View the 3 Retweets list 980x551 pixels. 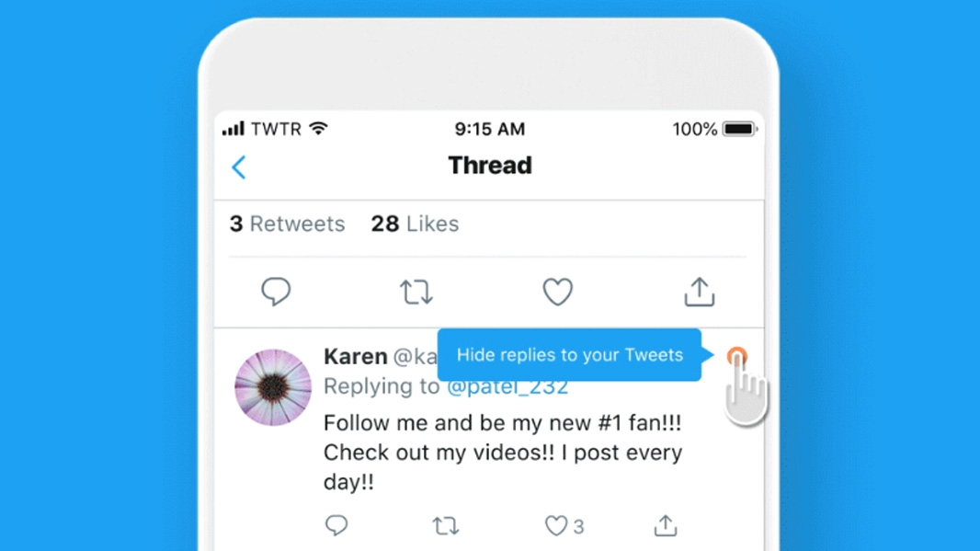[287, 224]
